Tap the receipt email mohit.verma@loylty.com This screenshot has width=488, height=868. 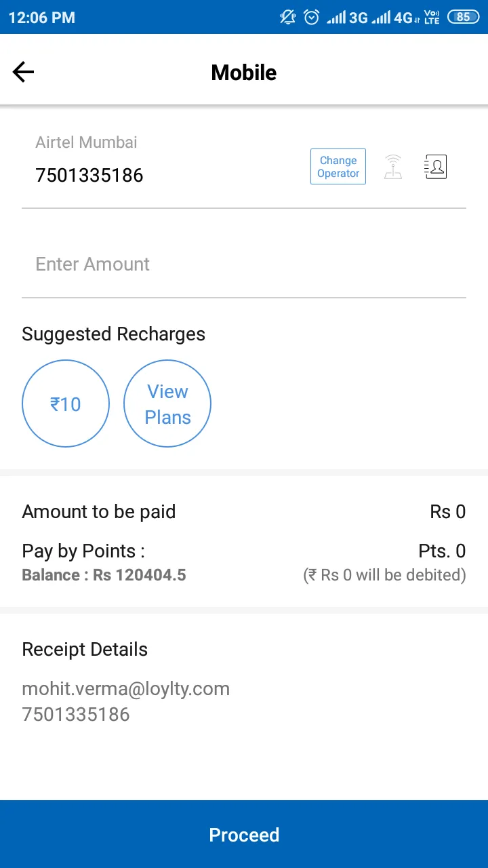pos(126,689)
